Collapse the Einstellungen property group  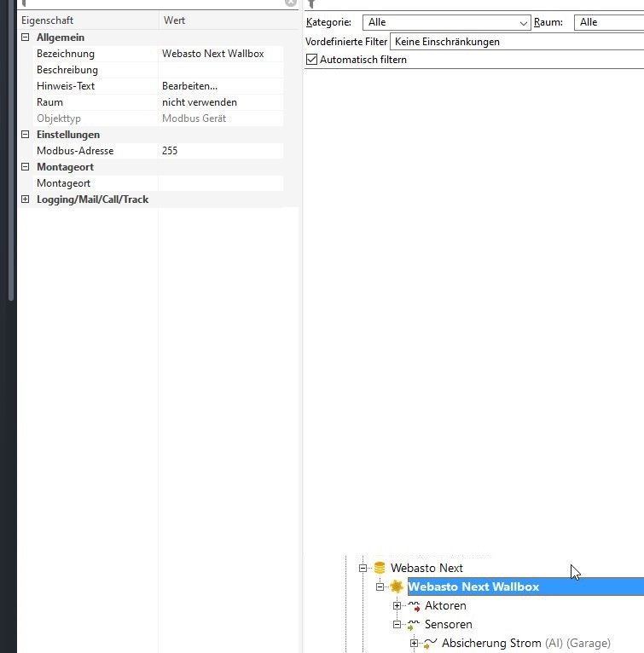[x=26, y=135]
